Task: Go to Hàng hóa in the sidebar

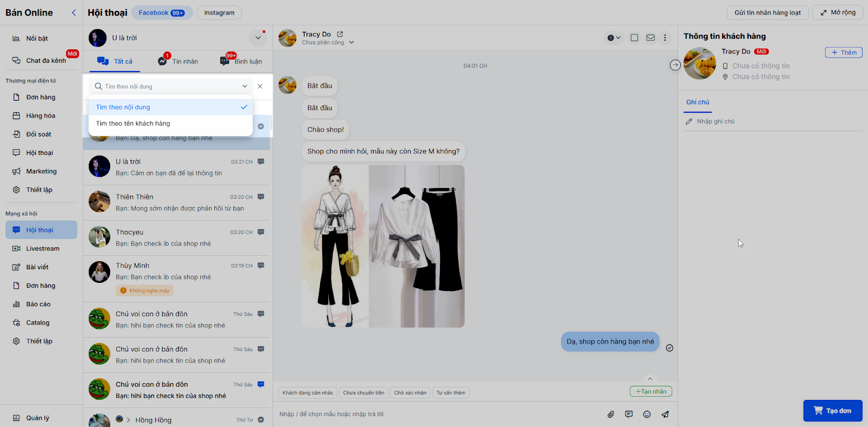Action: click(x=41, y=116)
